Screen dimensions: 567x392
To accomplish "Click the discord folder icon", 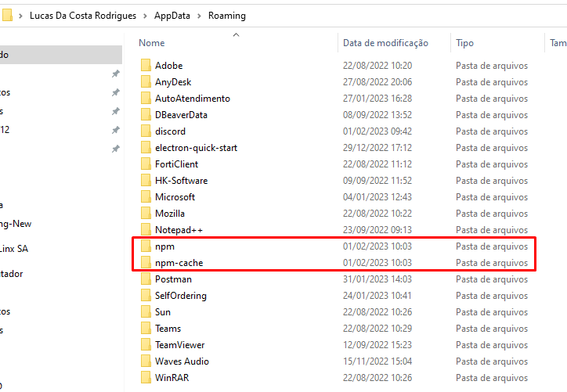I will (x=146, y=131).
